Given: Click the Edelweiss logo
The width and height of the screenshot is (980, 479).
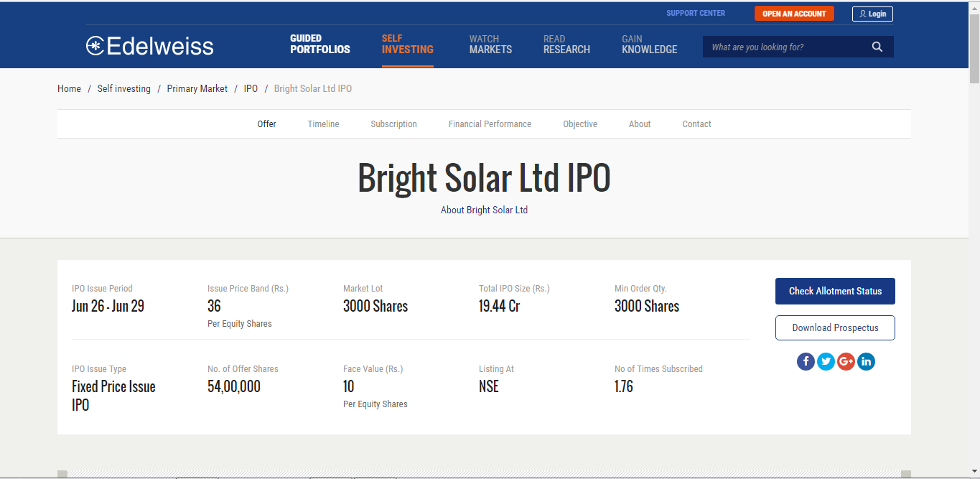Looking at the screenshot, I should tap(149, 46).
